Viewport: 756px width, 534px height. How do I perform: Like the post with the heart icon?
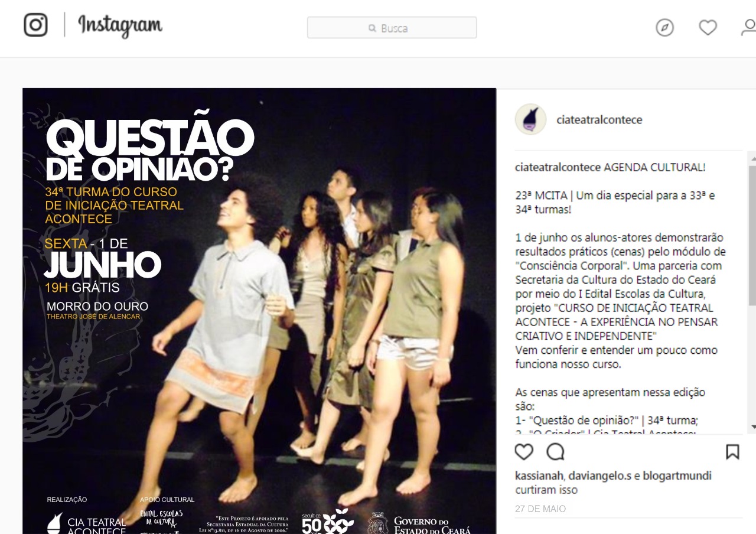click(524, 452)
